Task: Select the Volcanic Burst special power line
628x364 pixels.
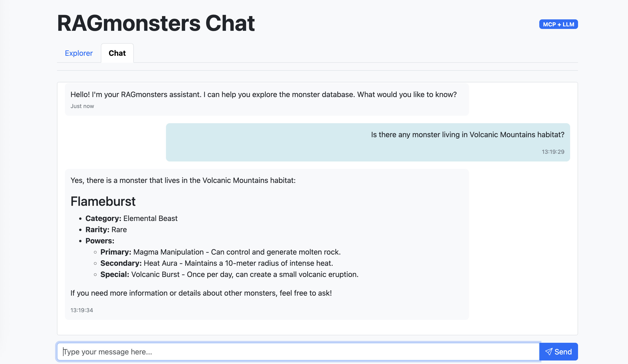Action: (x=229, y=274)
